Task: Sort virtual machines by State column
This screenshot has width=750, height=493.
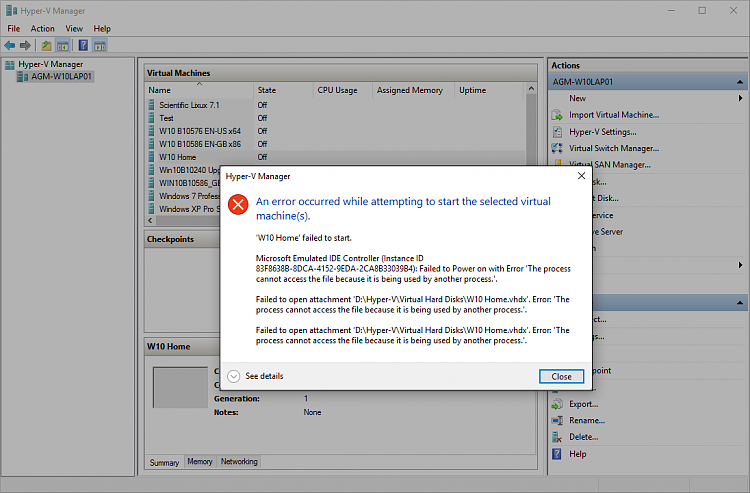Action: (x=283, y=90)
